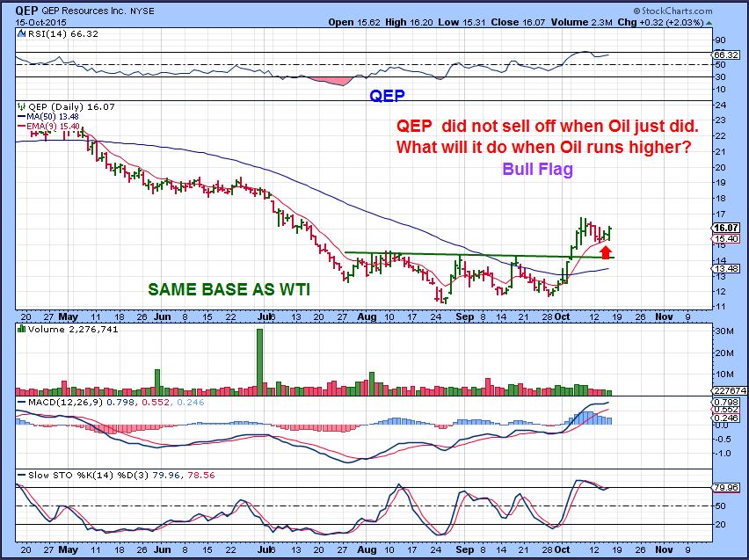Click the red oversold RSI shaded area
749x560 pixels.
pos(330,81)
